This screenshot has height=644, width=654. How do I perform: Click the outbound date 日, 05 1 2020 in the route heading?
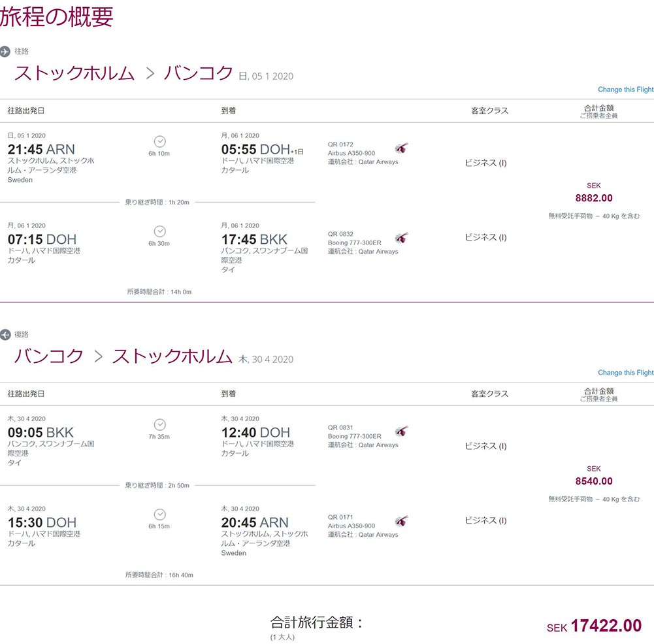(x=266, y=76)
